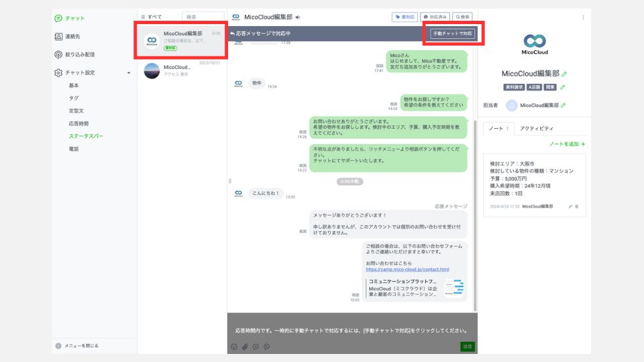Open the すべて chat filter menu
644x362 pixels.
tap(152, 17)
